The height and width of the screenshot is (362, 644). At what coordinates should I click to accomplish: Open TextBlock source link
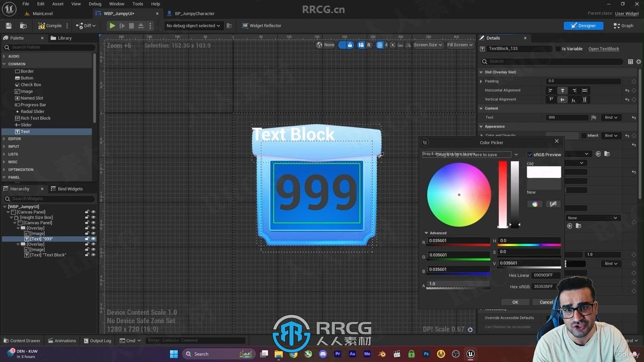pyautogui.click(x=604, y=49)
